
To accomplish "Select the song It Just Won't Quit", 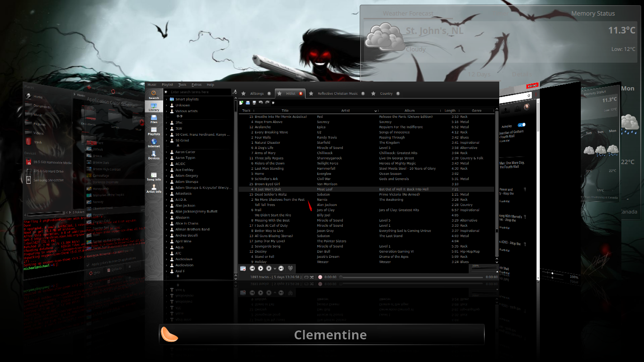I will tap(366, 189).
